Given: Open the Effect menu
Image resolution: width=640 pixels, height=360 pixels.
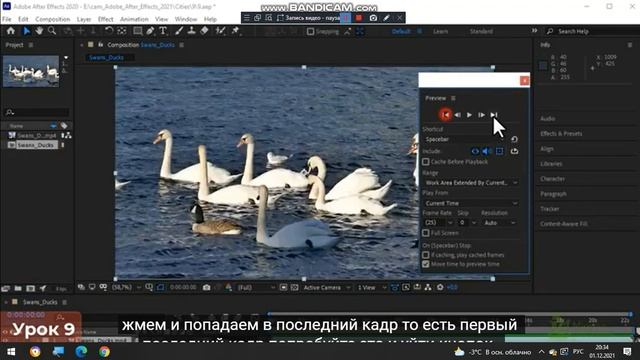Looking at the screenshot, I should [x=105, y=19].
